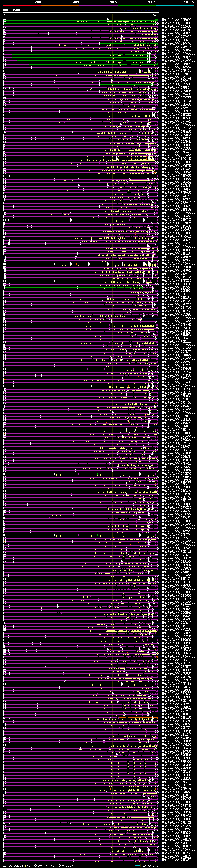This screenshot has height=868, width=197.
Task: Click hit label UniRef100_C4IZT0
Action: pos(177,735)
